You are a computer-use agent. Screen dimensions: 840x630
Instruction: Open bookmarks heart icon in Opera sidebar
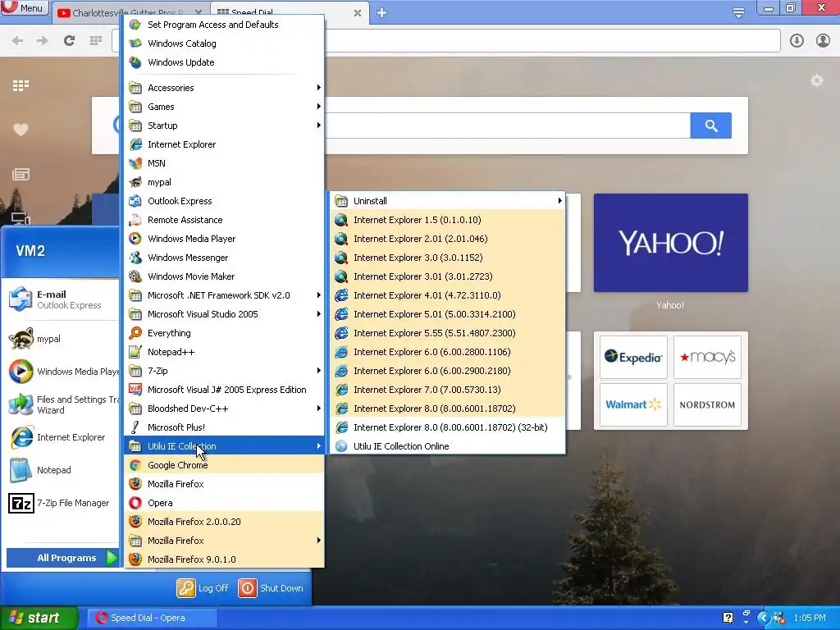pos(21,129)
